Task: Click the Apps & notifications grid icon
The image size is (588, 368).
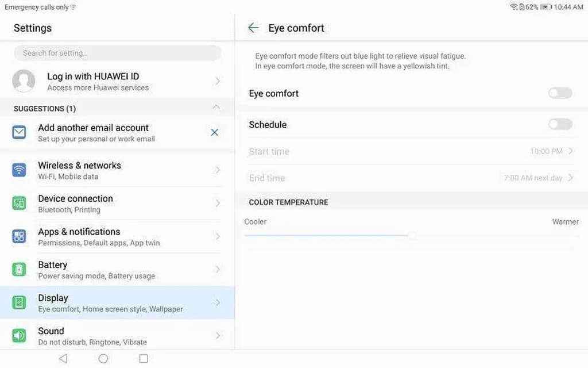Action: click(x=20, y=236)
